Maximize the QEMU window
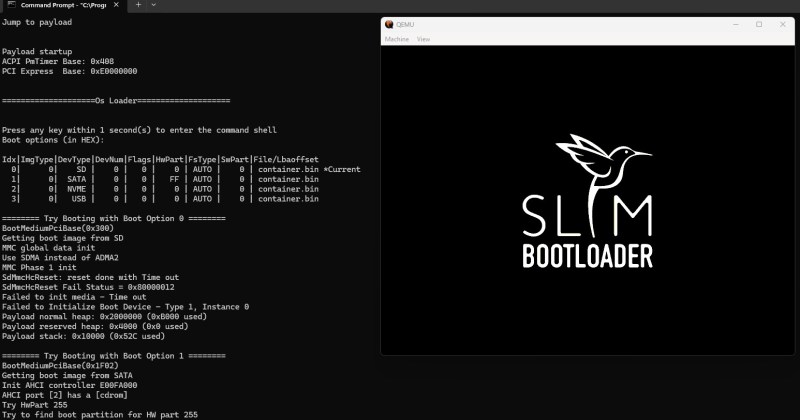Image resolution: width=800 pixels, height=420 pixels. click(759, 24)
